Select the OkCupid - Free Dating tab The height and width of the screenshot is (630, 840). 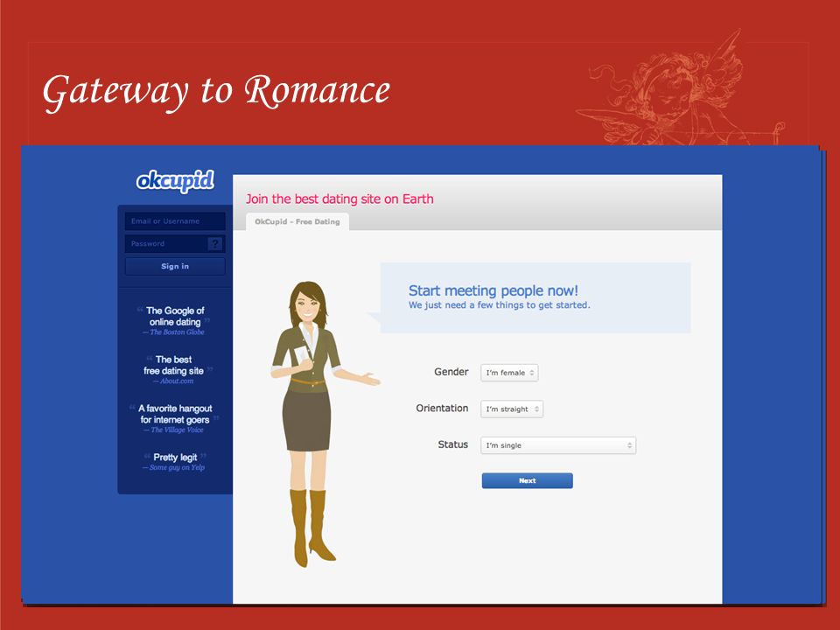(x=297, y=221)
